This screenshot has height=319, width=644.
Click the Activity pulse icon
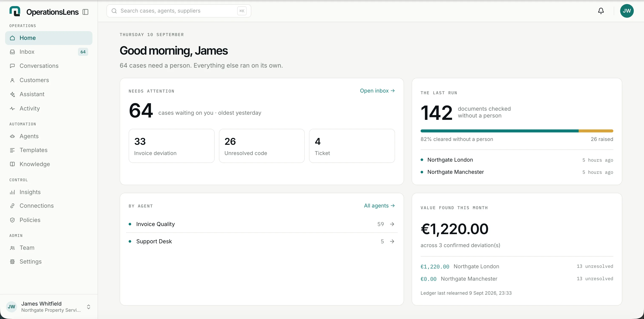tap(12, 108)
